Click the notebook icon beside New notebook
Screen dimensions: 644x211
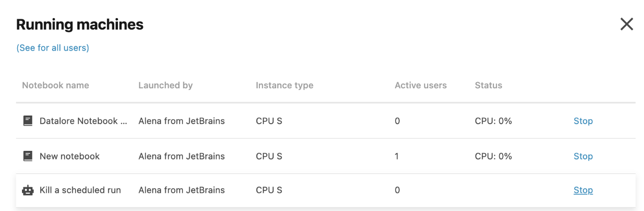[28, 156]
